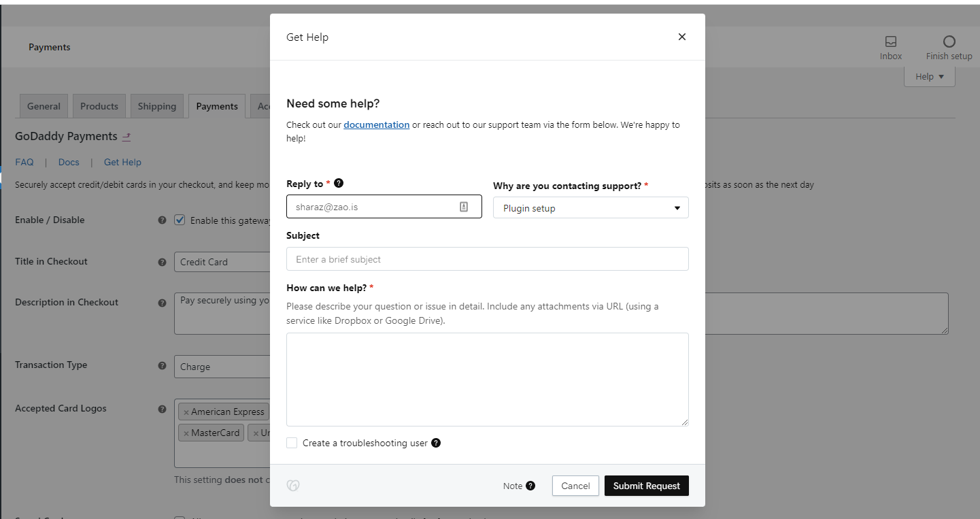Click the Finish setup circle icon
The image size is (980, 519).
tap(949, 42)
